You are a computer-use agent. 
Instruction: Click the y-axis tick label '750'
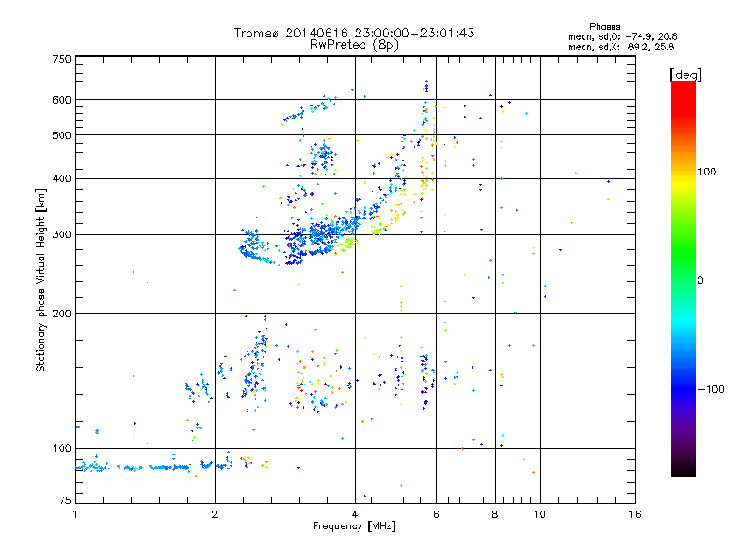point(62,59)
